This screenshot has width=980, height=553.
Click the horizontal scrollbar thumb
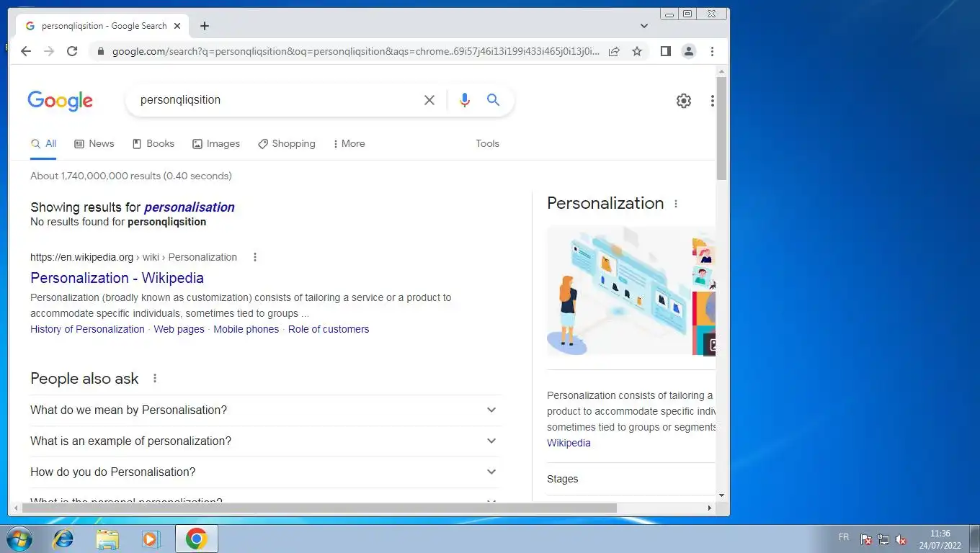(x=319, y=508)
